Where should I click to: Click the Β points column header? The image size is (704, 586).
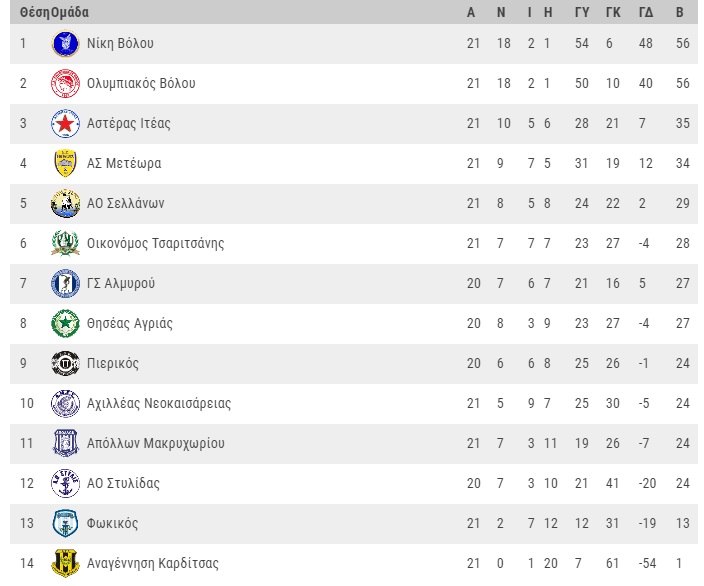[x=680, y=12]
